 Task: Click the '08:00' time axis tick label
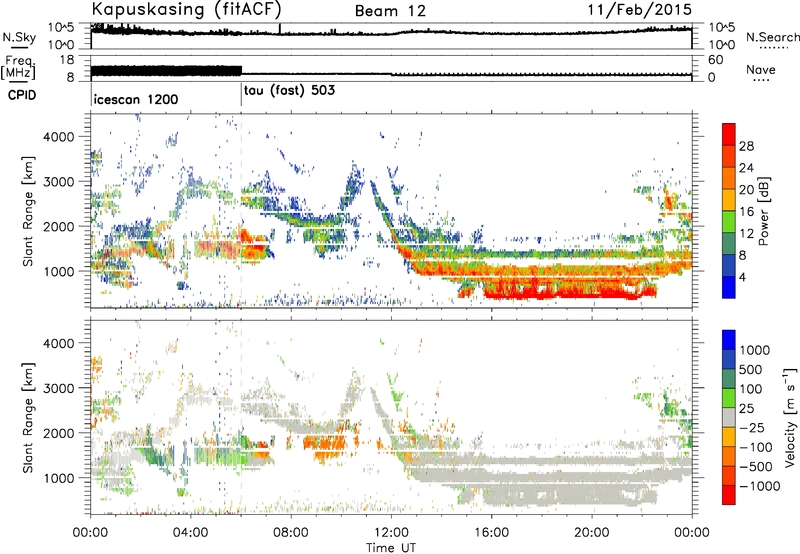pos(291,533)
